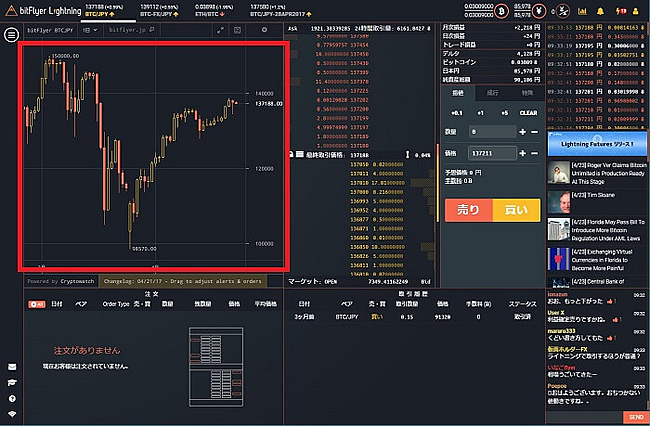Screen dimensions: 650x426
Task: Click the Order Type column header
Action: pyautogui.click(x=116, y=304)
